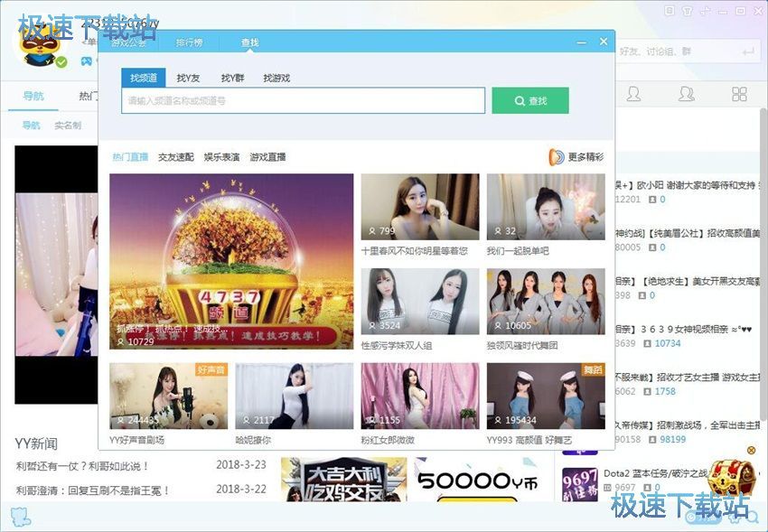Click the 十里春风不如你明星等着您 title text
This screenshot has width=768, height=532.
coord(415,251)
